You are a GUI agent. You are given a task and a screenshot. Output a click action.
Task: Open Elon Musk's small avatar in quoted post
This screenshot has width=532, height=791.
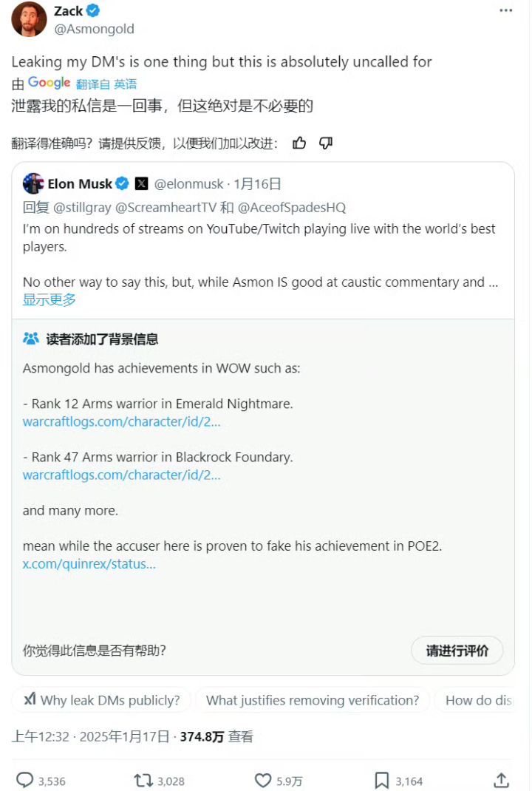point(33,183)
